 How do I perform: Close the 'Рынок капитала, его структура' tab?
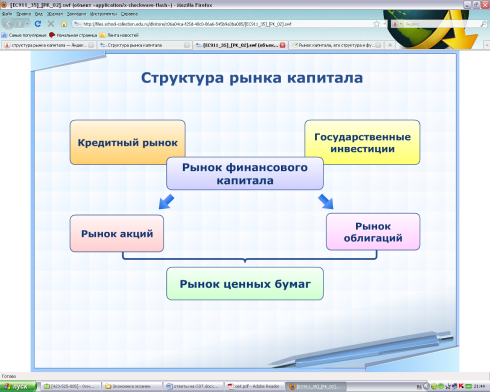378,45
